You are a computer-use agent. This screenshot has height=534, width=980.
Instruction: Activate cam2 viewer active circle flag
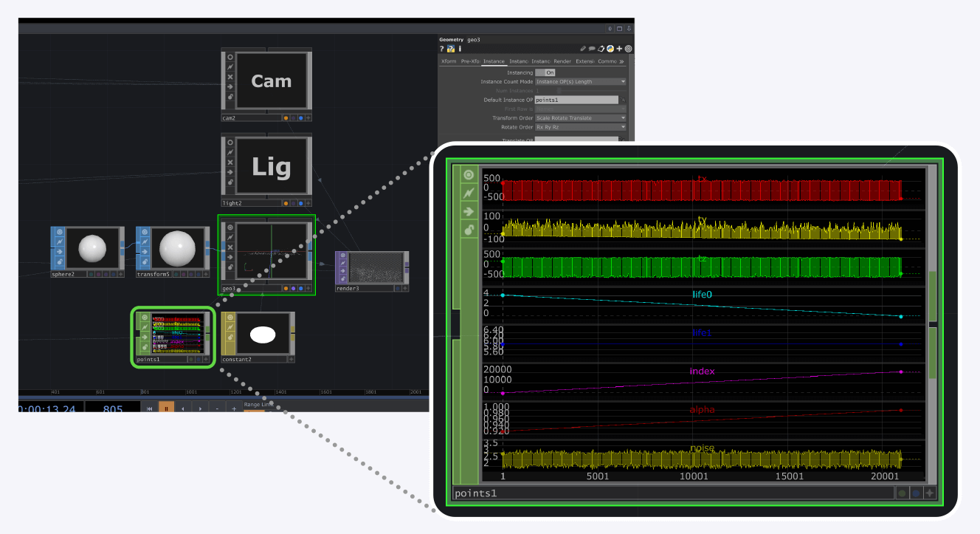click(230, 57)
